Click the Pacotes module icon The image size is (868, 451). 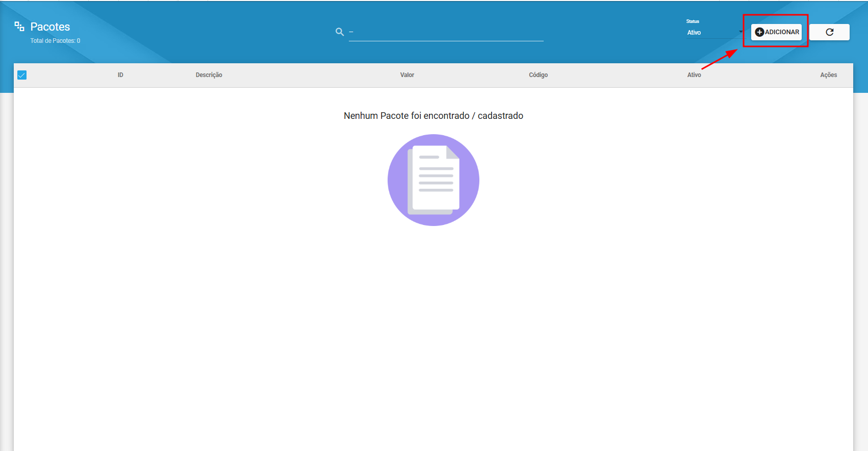(19, 27)
